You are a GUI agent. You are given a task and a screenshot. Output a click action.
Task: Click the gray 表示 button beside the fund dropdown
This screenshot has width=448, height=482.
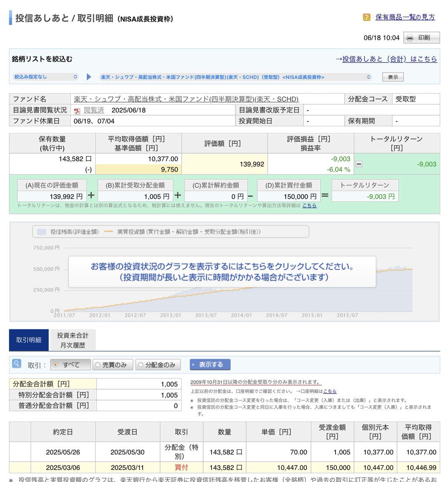[x=393, y=77]
